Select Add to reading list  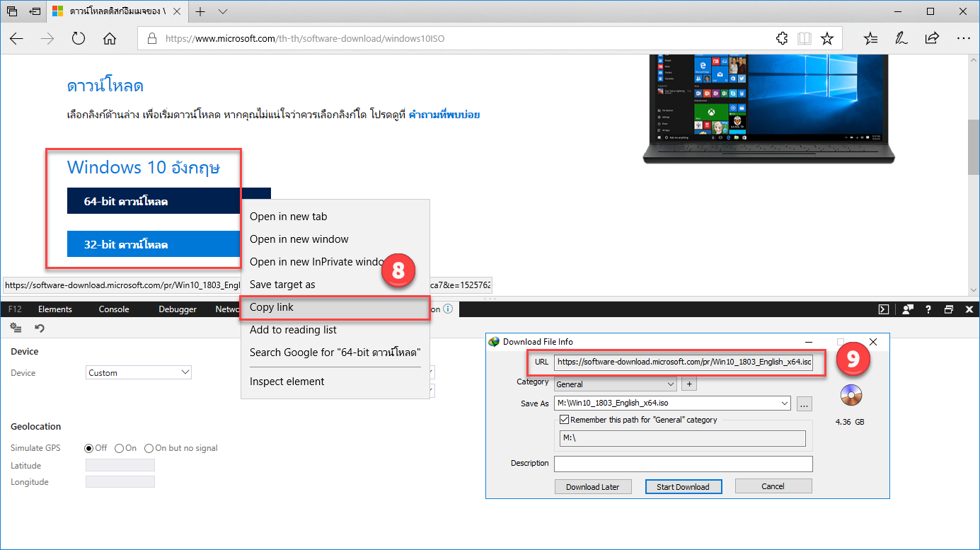335,330
